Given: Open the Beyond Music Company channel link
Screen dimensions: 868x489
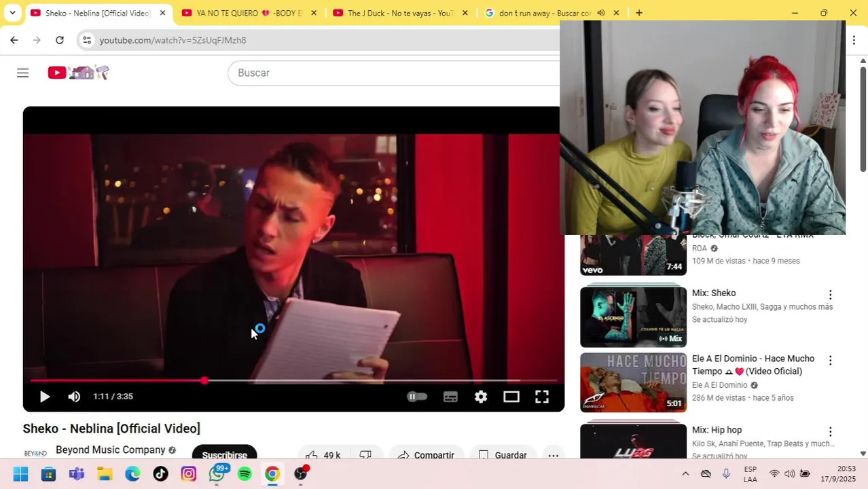Looking at the screenshot, I should coord(111,450).
